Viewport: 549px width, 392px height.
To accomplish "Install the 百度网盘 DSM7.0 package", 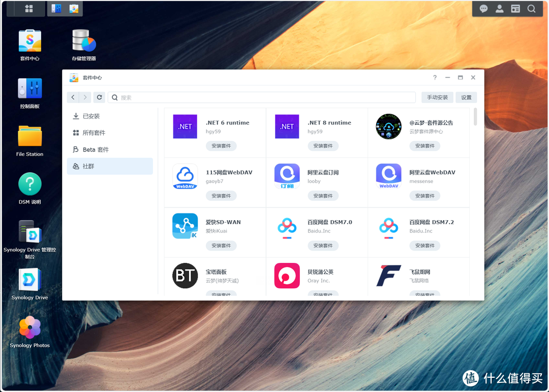I will [323, 246].
